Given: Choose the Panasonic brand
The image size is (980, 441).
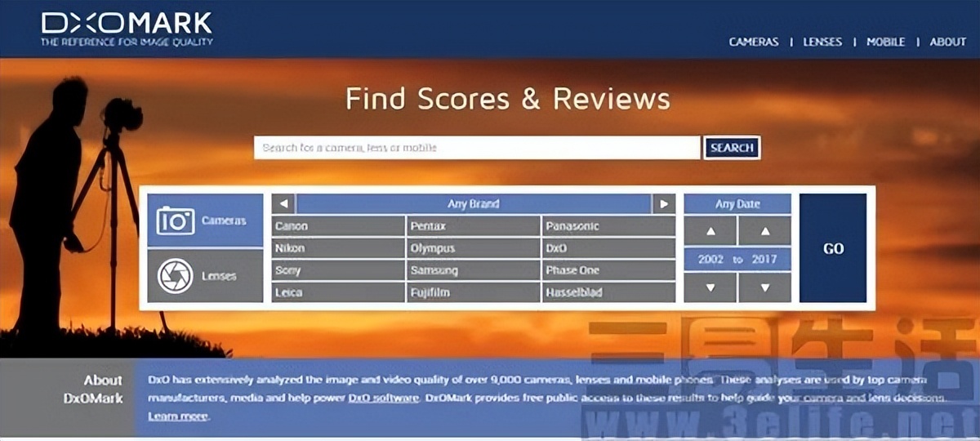Looking at the screenshot, I should (x=608, y=226).
